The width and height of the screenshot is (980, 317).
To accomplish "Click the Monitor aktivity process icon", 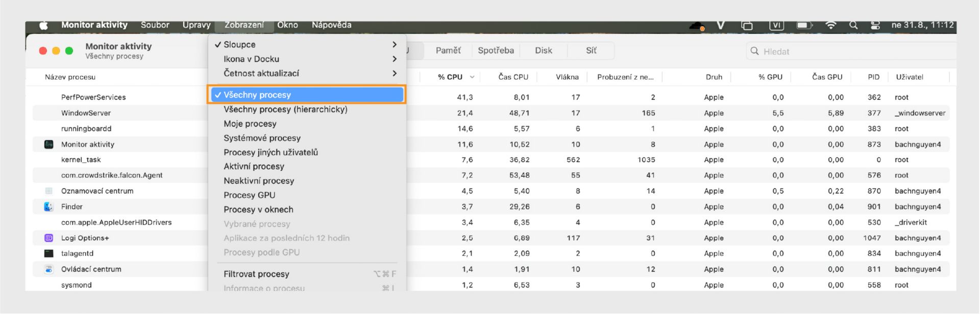I will pyautogui.click(x=49, y=144).
